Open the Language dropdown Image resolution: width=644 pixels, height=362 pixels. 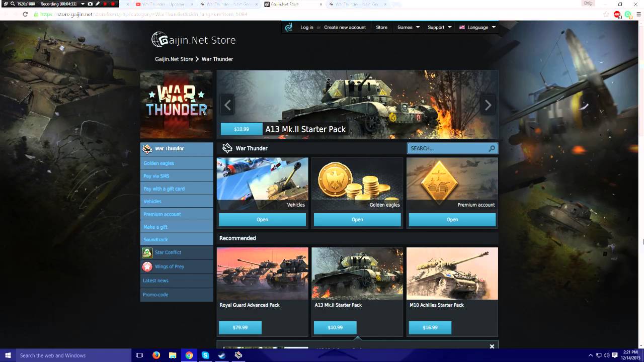pyautogui.click(x=477, y=27)
